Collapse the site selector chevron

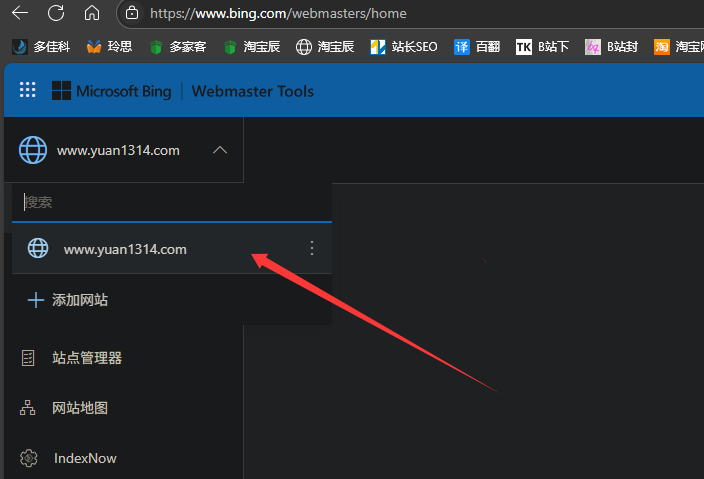220,150
